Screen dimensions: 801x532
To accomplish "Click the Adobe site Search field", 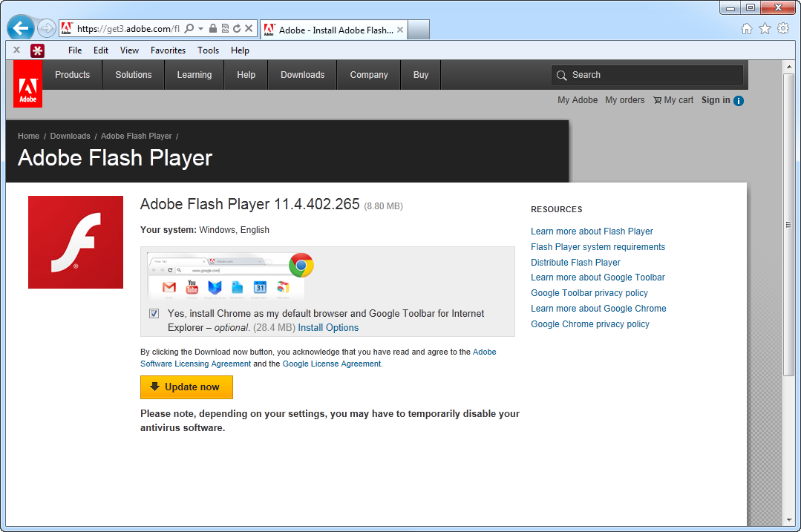I will tap(647, 75).
